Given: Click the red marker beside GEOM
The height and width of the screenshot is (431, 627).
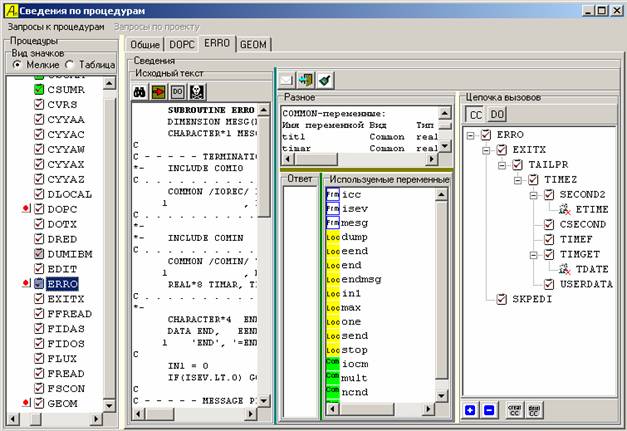Looking at the screenshot, I should (x=26, y=403).
